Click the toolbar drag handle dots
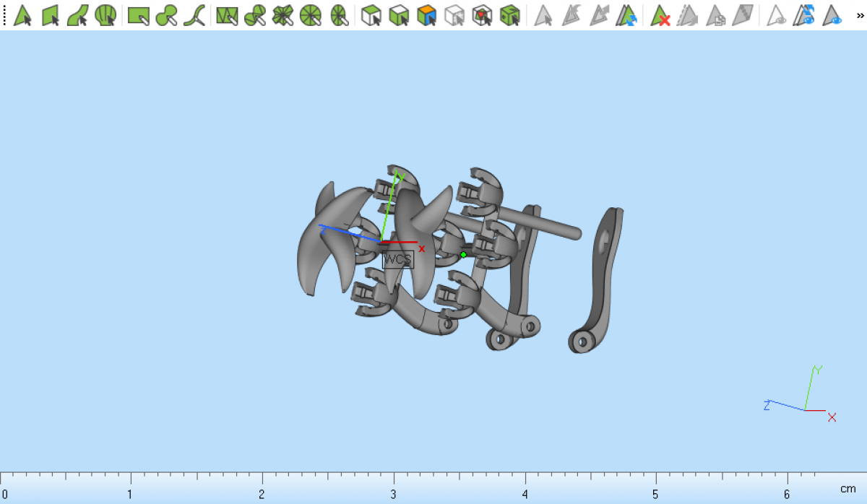The width and height of the screenshot is (867, 504). pyautogui.click(x=4, y=15)
